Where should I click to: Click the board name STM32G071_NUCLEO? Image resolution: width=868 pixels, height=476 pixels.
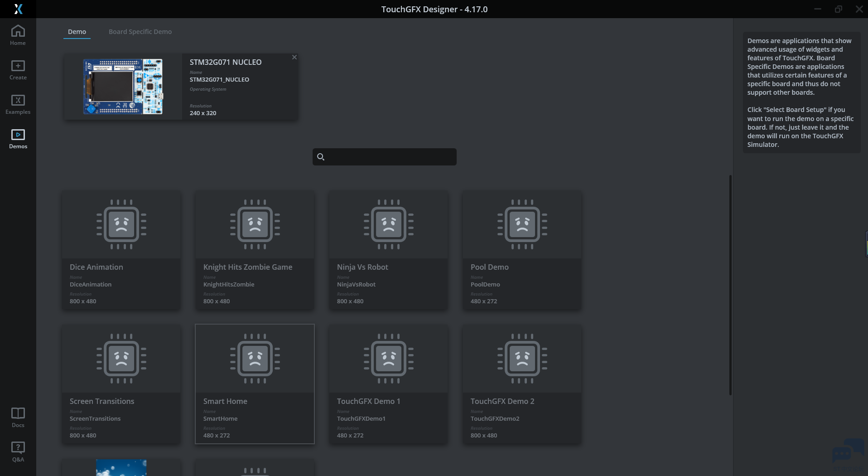point(219,79)
